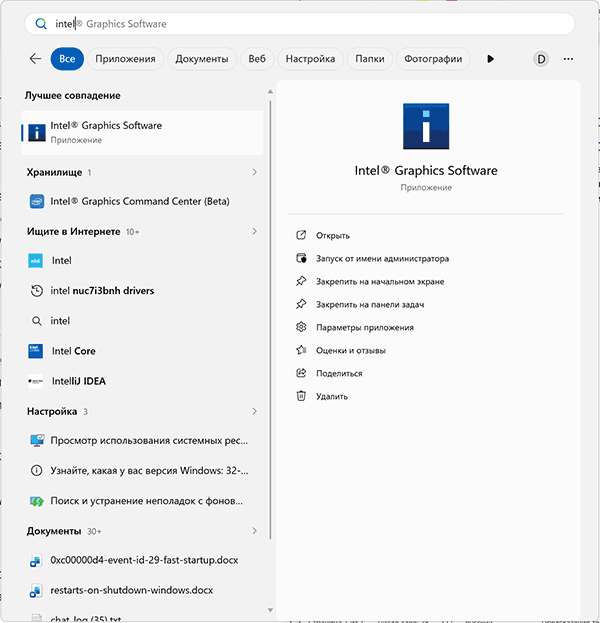Viewport: 600px width, 623px height.
Task: Click the troubleshoot icon for background issues
Action: tap(37, 501)
